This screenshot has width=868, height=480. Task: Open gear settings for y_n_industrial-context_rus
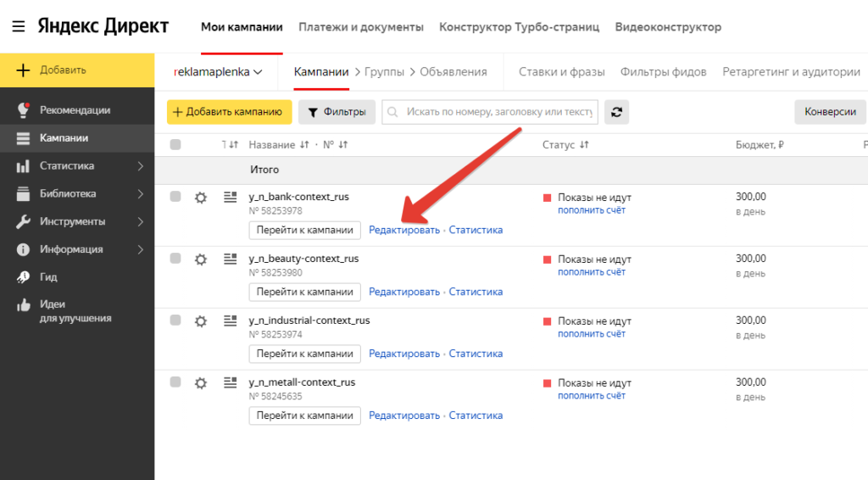coord(200,321)
